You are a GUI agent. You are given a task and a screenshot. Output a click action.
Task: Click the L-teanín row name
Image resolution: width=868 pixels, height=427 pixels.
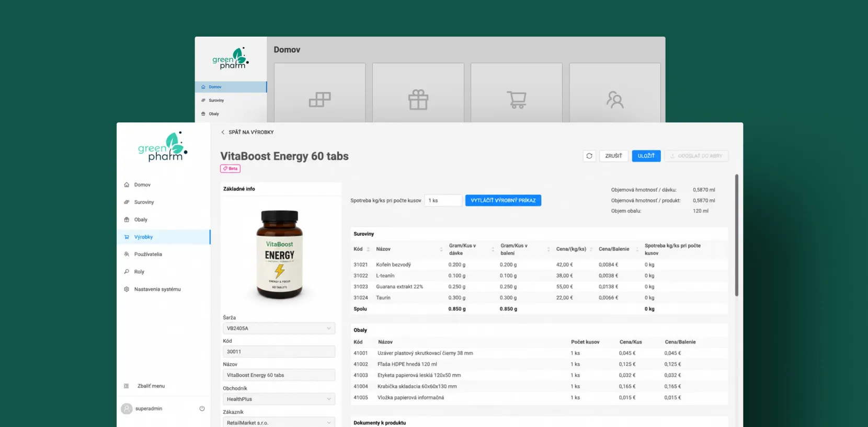click(x=385, y=275)
